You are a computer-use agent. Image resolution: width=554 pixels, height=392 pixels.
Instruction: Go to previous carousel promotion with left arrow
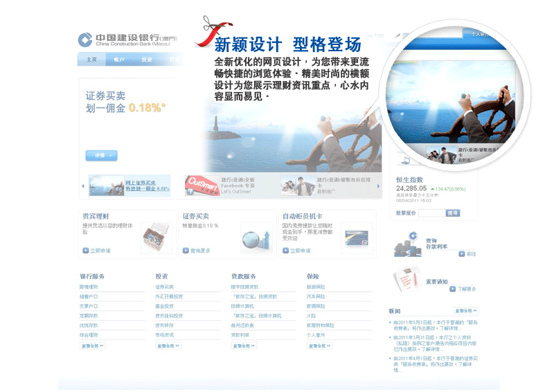click(83, 186)
